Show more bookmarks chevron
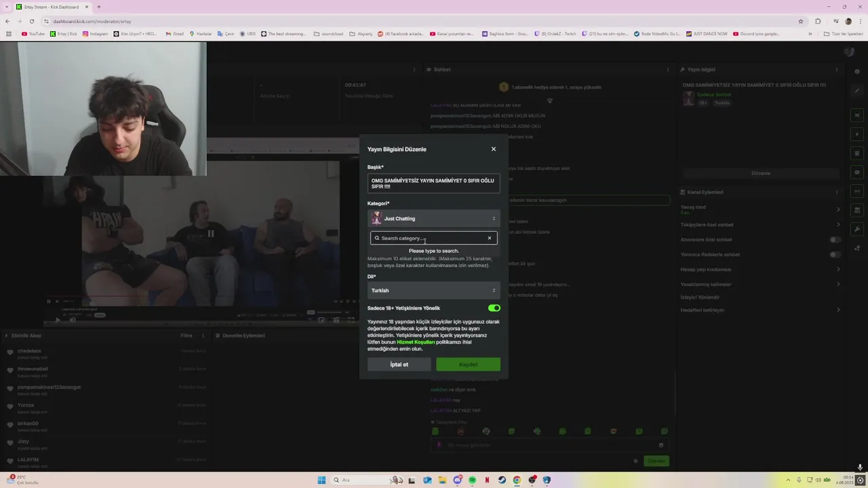Image resolution: width=868 pixels, height=488 pixels. [810, 34]
